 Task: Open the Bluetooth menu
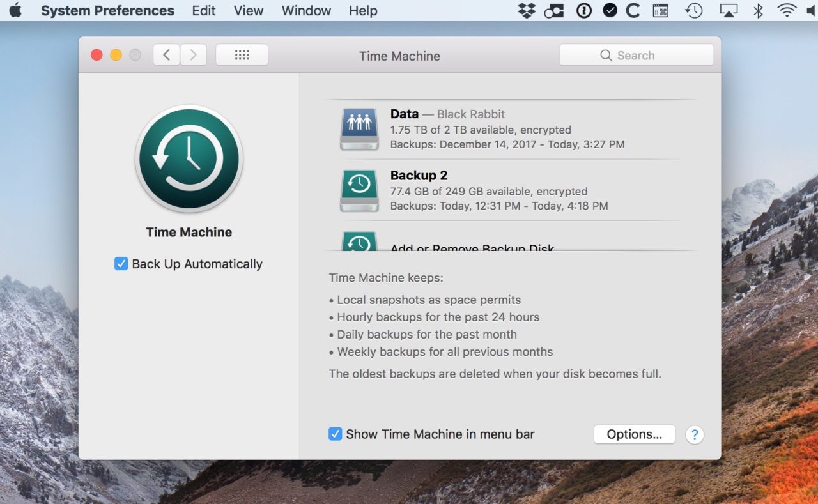click(x=758, y=10)
